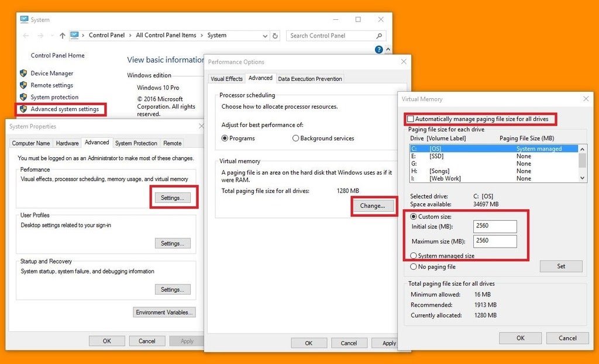Image resolution: width=599 pixels, height=364 pixels.
Task: Go back with the back arrow
Action: click(x=26, y=36)
